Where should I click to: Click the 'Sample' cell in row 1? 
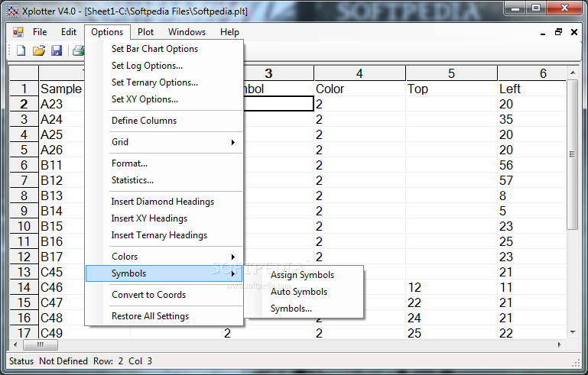(62, 89)
